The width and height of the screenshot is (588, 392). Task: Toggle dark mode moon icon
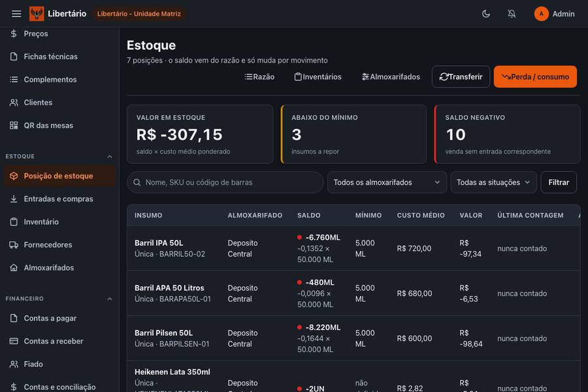click(485, 14)
